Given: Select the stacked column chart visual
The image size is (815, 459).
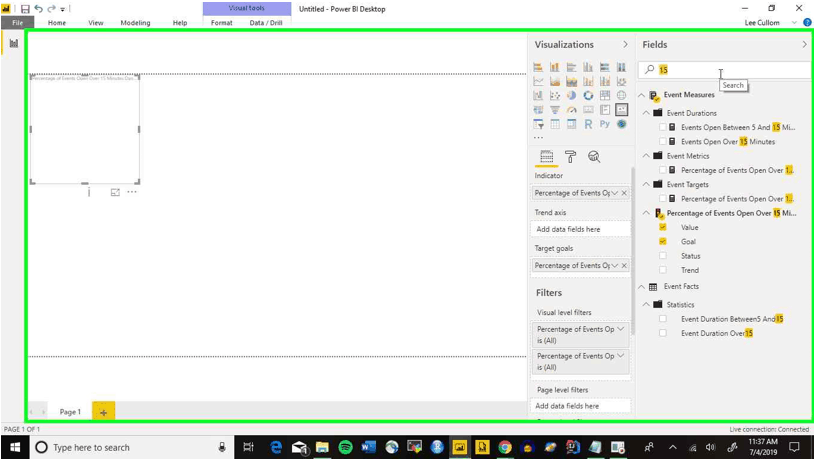Looking at the screenshot, I should pyautogui.click(x=555, y=67).
